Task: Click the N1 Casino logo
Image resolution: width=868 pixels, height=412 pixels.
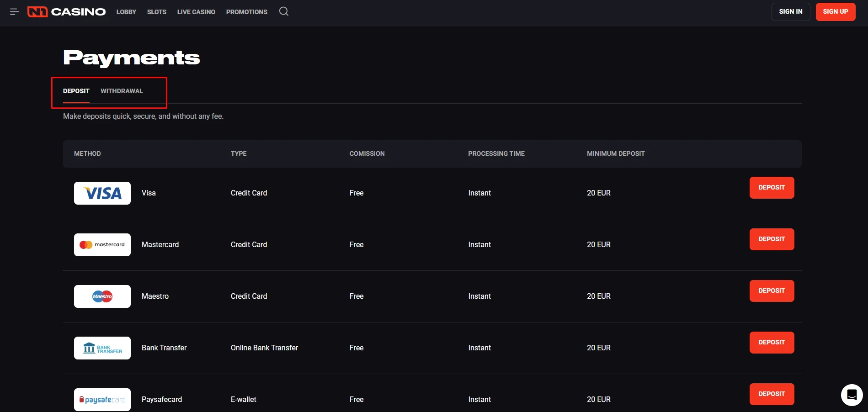Action: coord(67,12)
